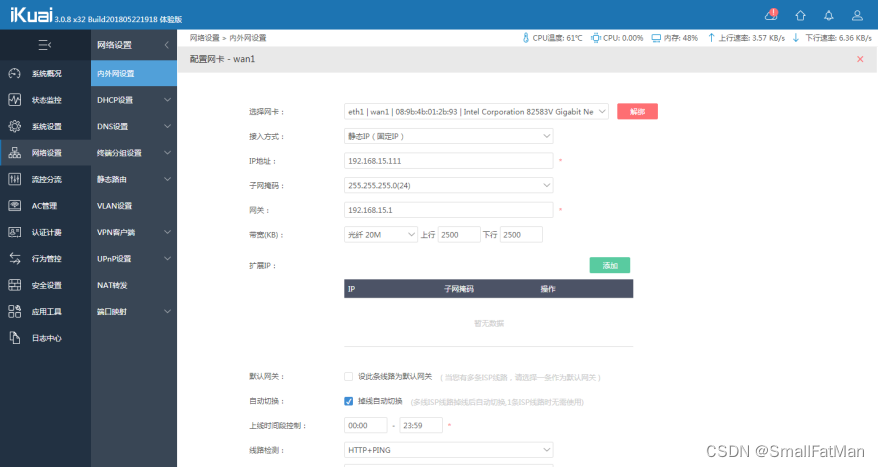Collapse the 网络设置 submenu header arrow
Viewport: 879px width, 467px height.
[x=166, y=45]
